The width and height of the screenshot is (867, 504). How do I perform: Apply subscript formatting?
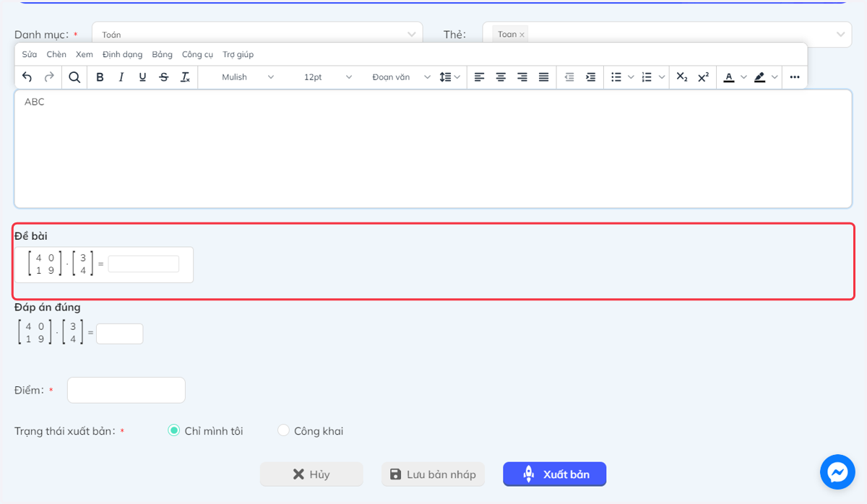pos(682,77)
